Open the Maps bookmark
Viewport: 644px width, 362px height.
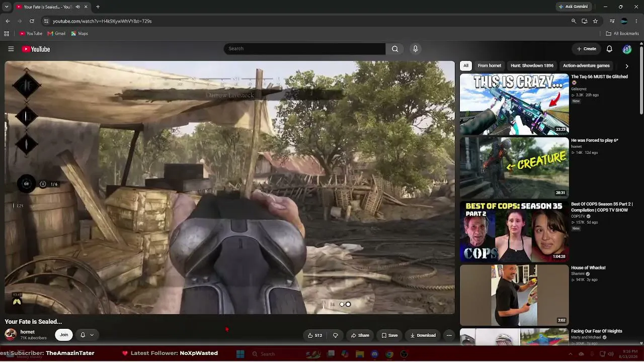tap(79, 34)
